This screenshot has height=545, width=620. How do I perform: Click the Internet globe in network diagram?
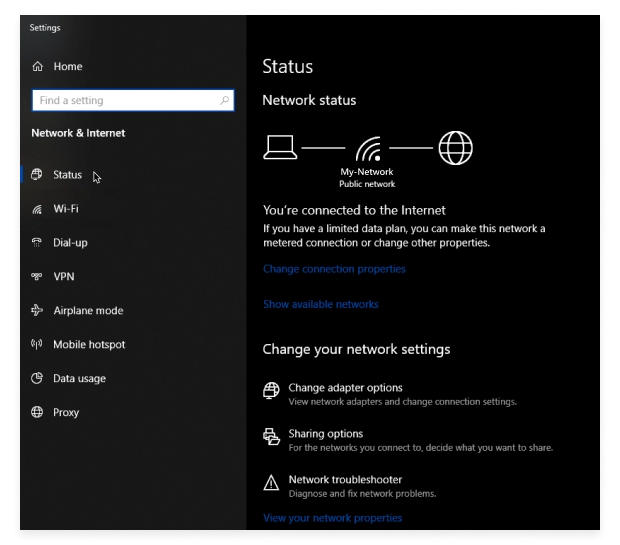455,148
